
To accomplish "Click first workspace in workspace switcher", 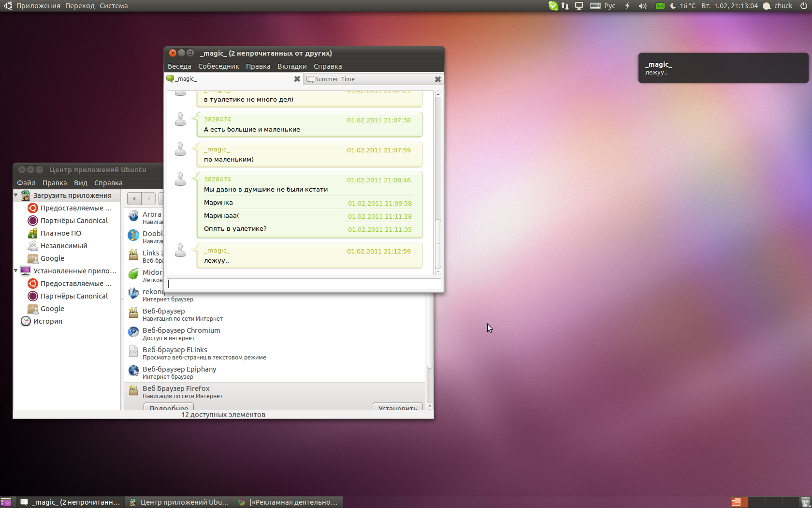I will tap(739, 502).
